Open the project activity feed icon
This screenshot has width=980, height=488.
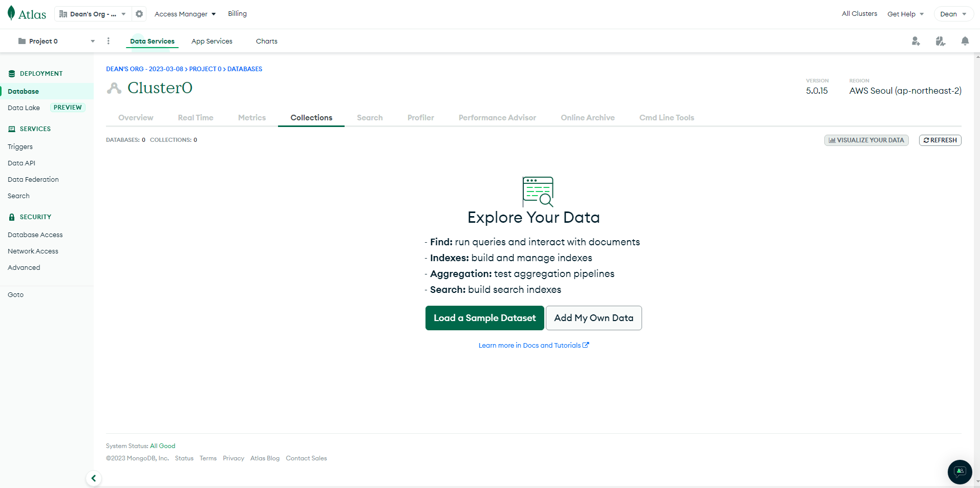[x=941, y=41]
